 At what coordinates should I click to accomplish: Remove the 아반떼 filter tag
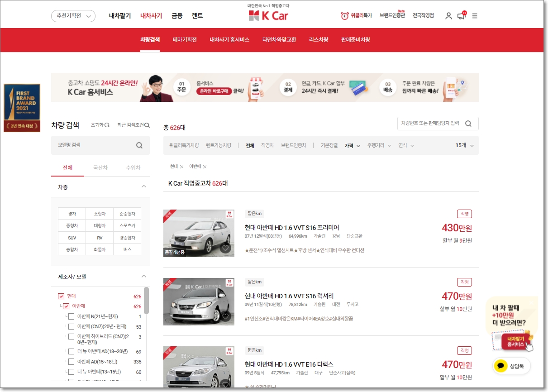(205, 167)
